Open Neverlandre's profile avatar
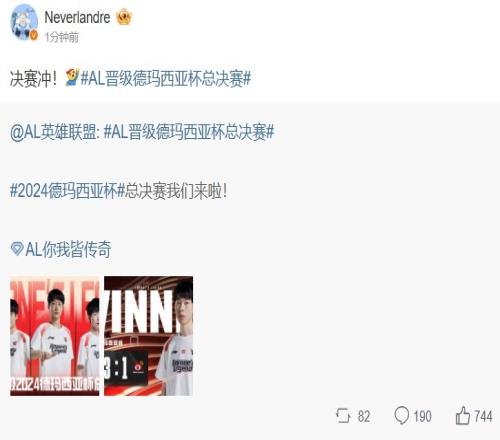Image resolution: width=500 pixels, height=440 pixels. coord(24,22)
